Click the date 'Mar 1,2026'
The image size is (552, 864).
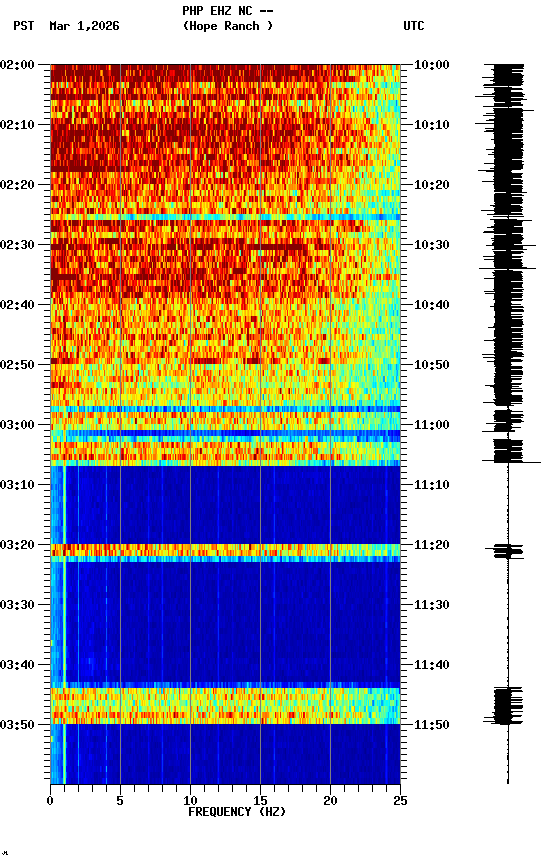coord(84,26)
